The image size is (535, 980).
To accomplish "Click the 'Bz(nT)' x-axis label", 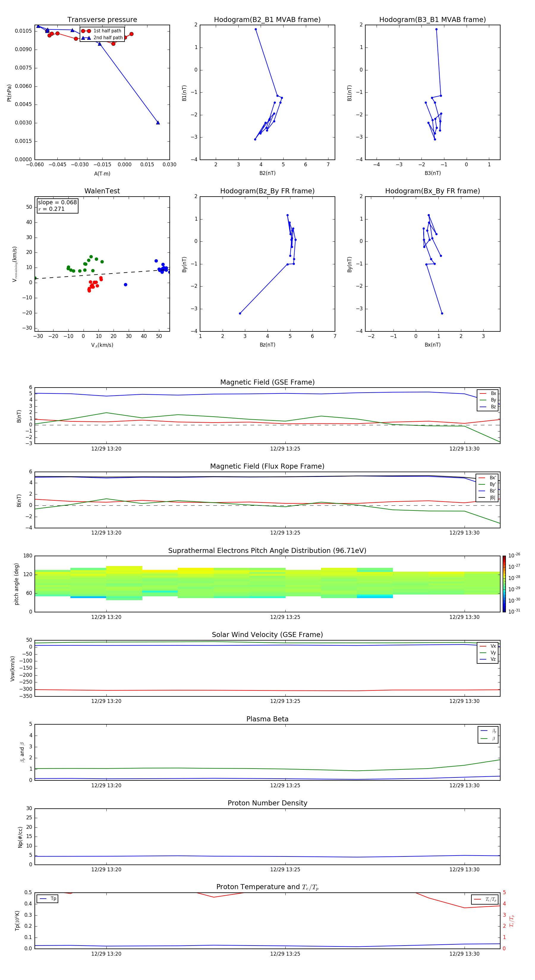I will coord(267,345).
